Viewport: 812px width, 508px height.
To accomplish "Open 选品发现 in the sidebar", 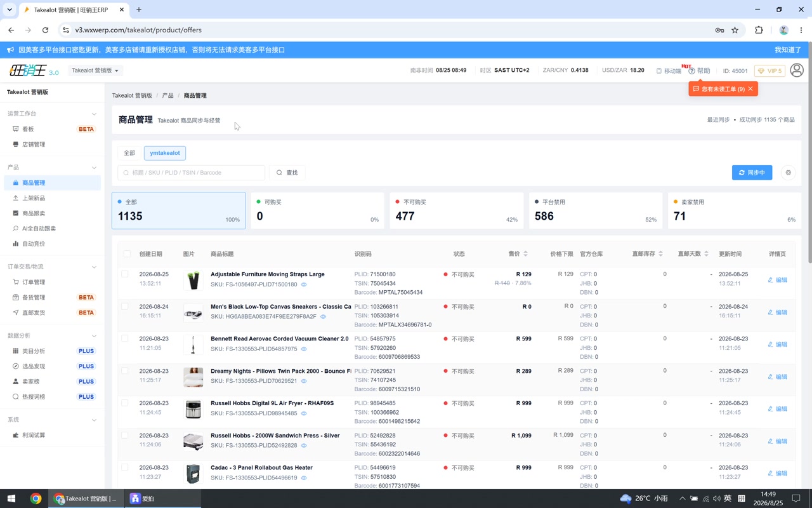I will [52, 366].
